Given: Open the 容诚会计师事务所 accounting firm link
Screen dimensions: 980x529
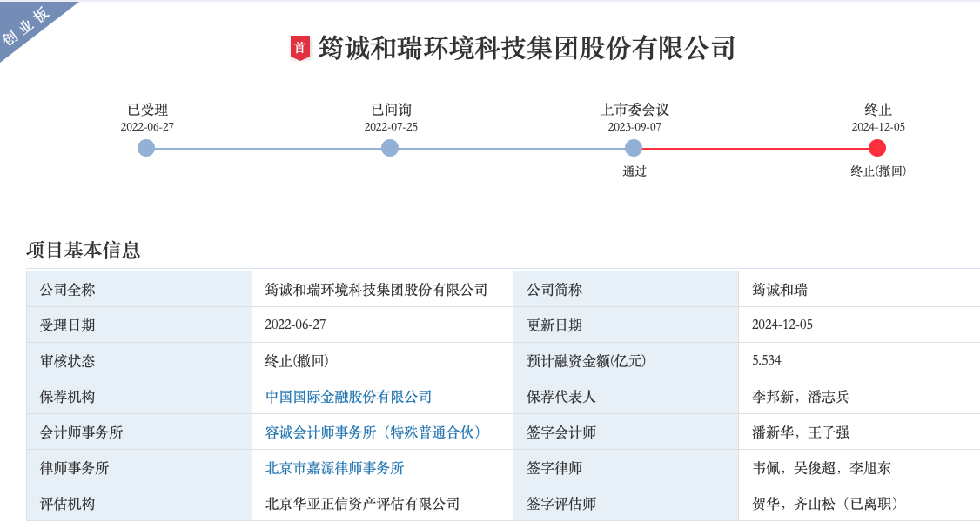Looking at the screenshot, I should pos(374,432).
